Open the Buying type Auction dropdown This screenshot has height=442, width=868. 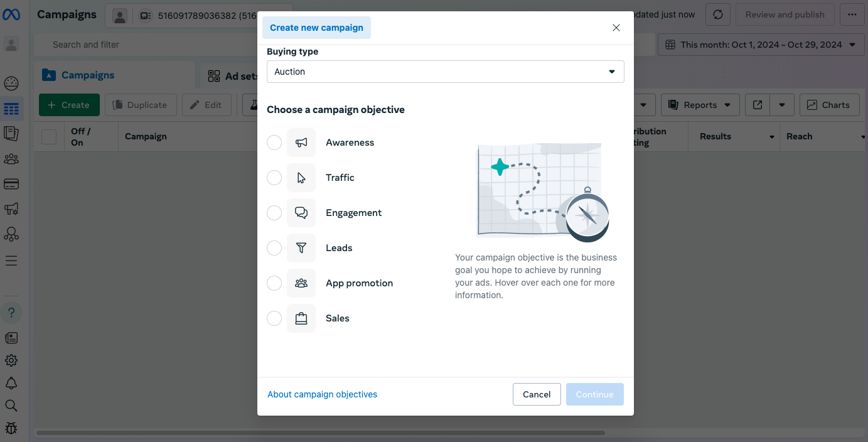[445, 72]
